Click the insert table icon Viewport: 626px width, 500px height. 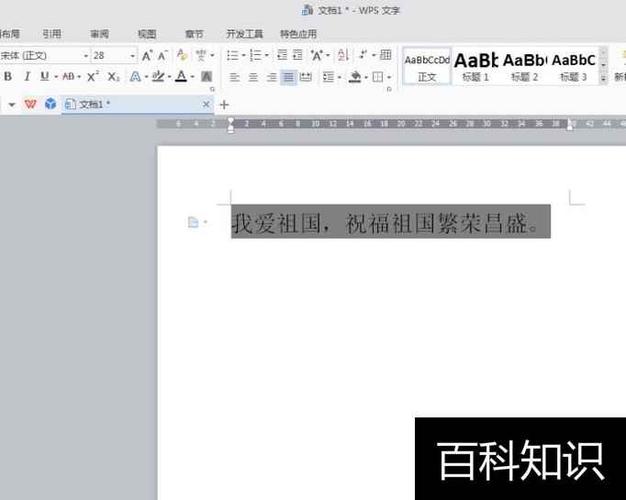click(x=385, y=55)
